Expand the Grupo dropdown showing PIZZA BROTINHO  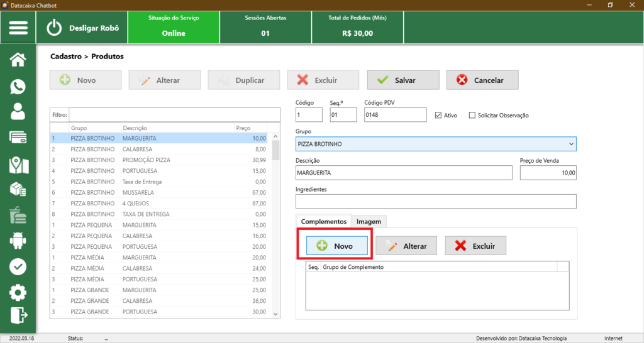click(x=570, y=144)
